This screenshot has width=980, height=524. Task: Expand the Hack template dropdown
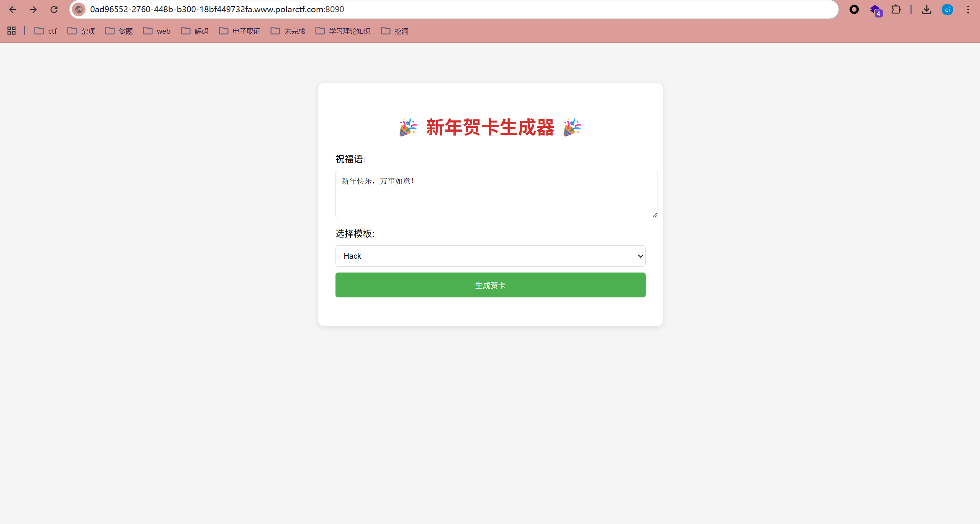pos(490,256)
